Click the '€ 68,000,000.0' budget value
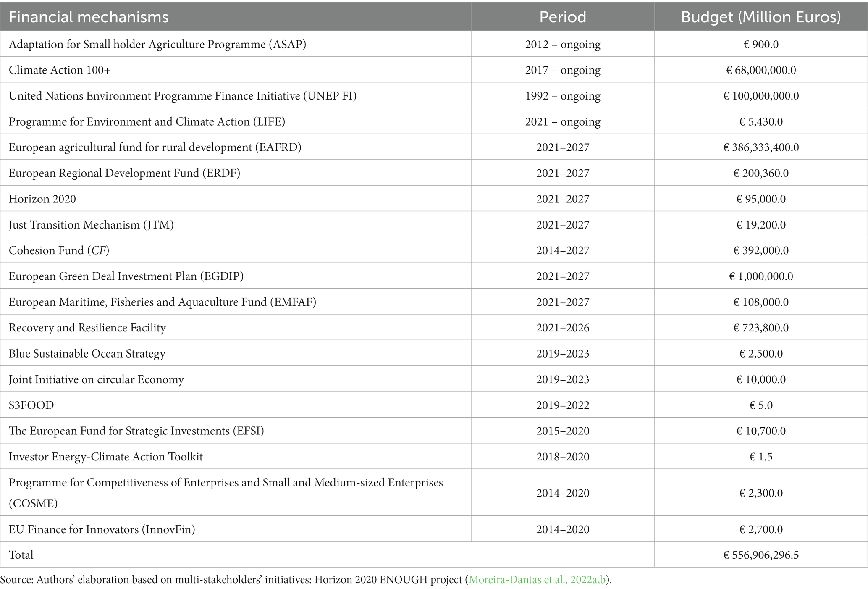 [761, 70]
